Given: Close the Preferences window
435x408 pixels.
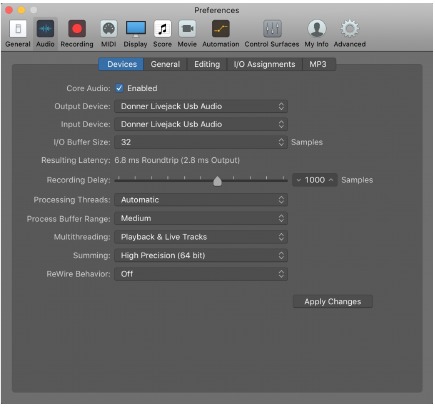Looking at the screenshot, I should tap(9, 10).
